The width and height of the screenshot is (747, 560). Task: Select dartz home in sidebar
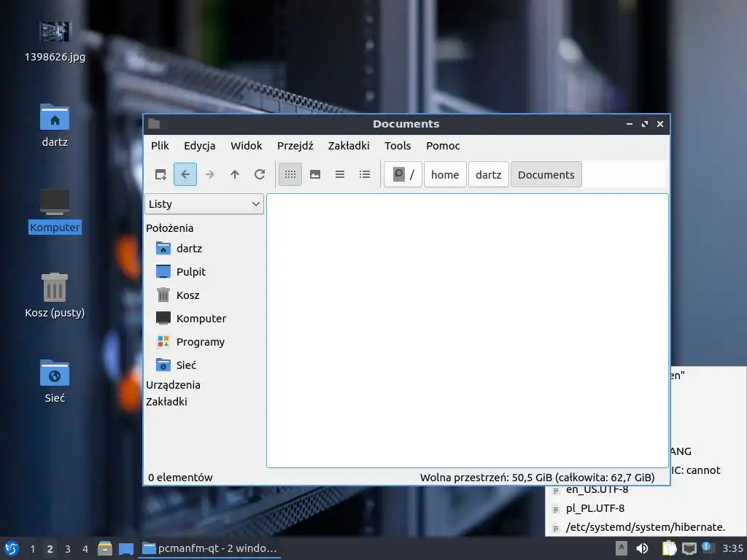(189, 249)
